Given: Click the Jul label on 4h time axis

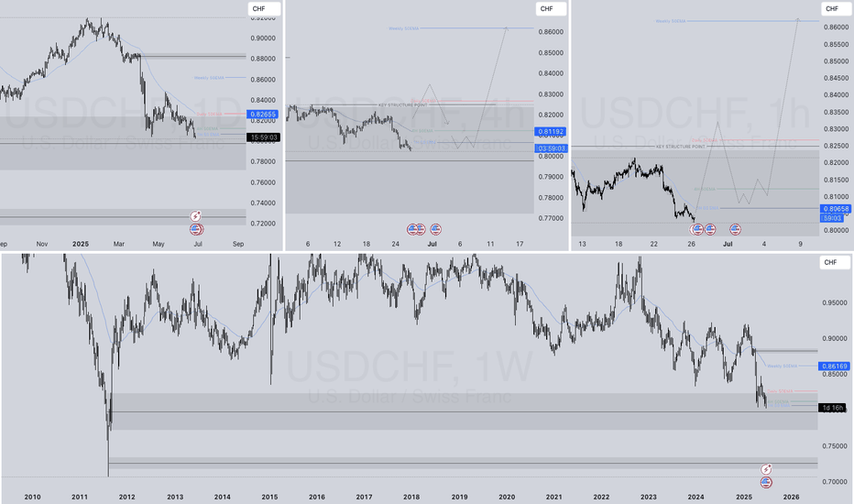Looking at the screenshot, I should (x=432, y=244).
